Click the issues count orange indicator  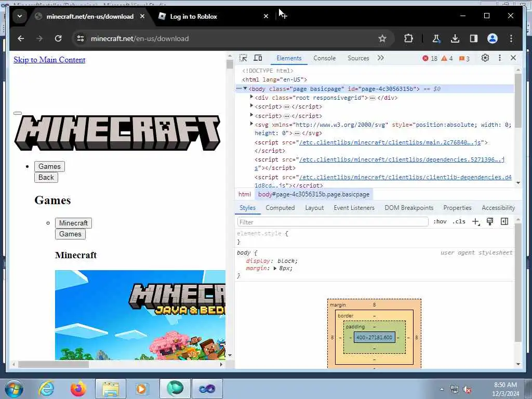point(464,59)
